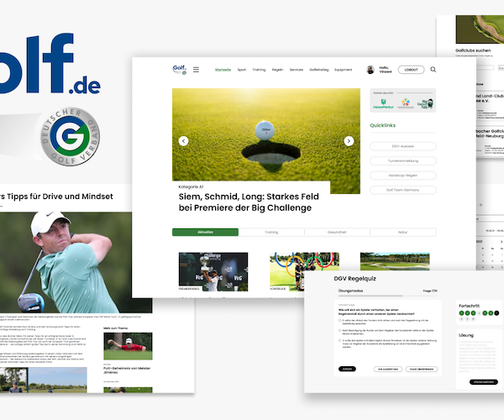The height and width of the screenshot is (420, 504).
Task: Click the Big Green Egg partner logo
Action: coord(425,104)
